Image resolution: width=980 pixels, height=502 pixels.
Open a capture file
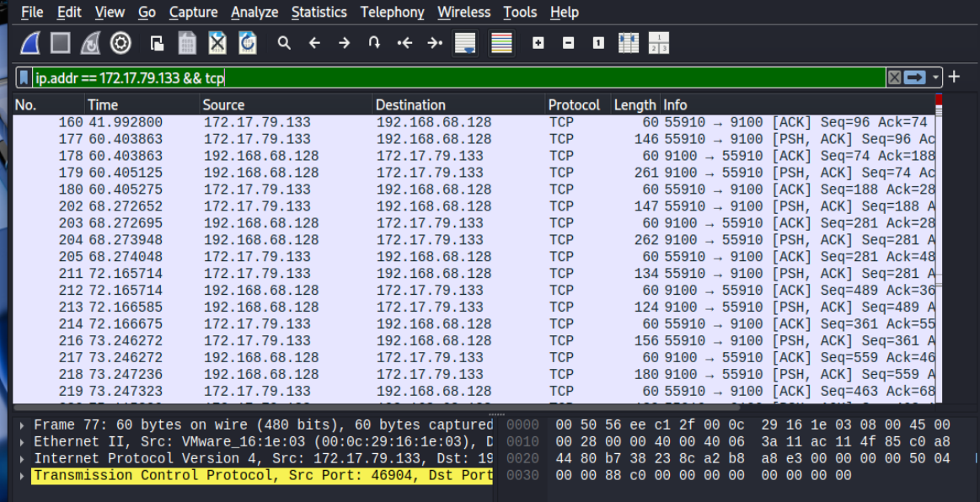[x=157, y=43]
